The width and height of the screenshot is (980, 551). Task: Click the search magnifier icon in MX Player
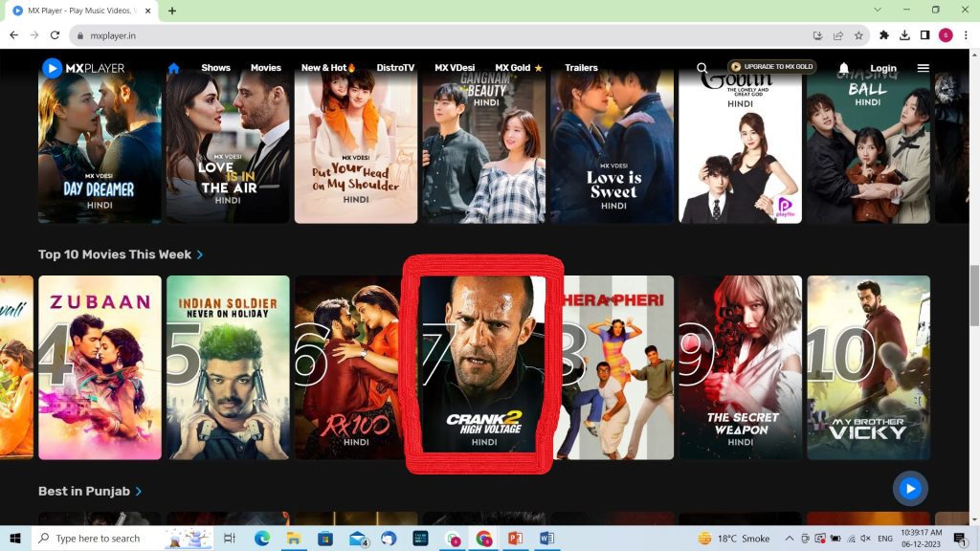[x=702, y=68]
